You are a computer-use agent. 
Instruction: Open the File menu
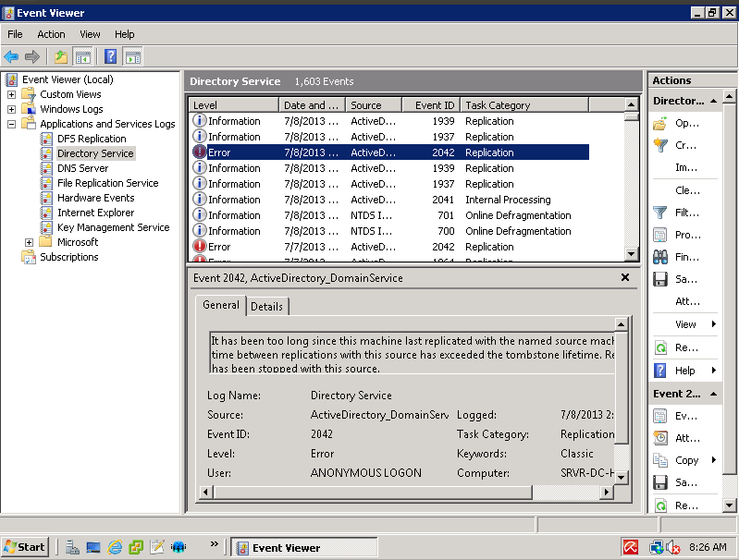pos(15,34)
